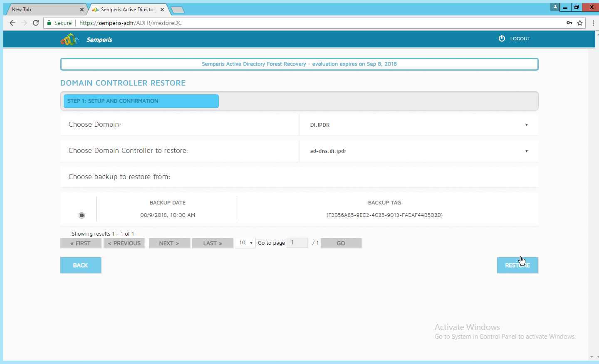Image resolution: width=599 pixels, height=364 pixels.
Task: Click Showing results 1 - 1 of 1
Action: click(103, 234)
